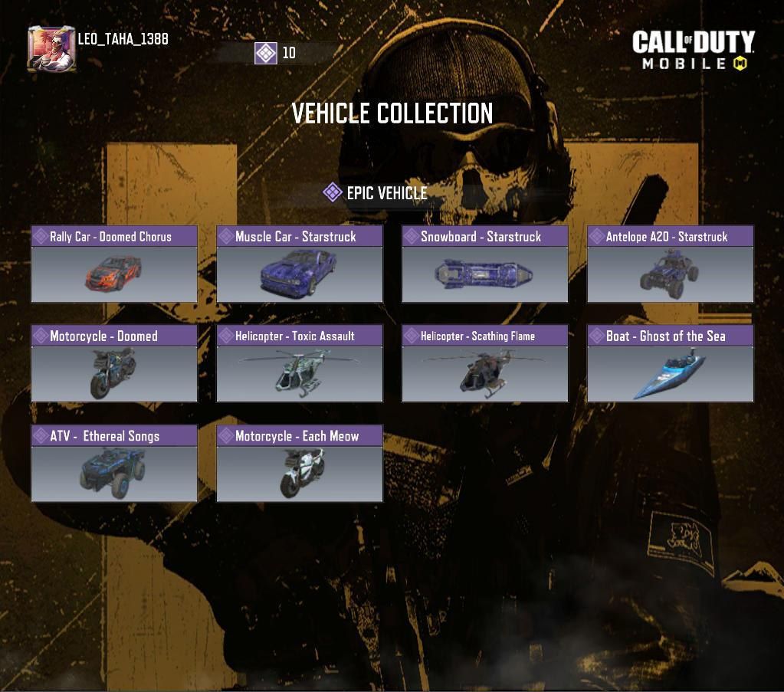The image size is (784, 692).
Task: Open the Helicopter Scathing Flame image
Action: (485, 373)
